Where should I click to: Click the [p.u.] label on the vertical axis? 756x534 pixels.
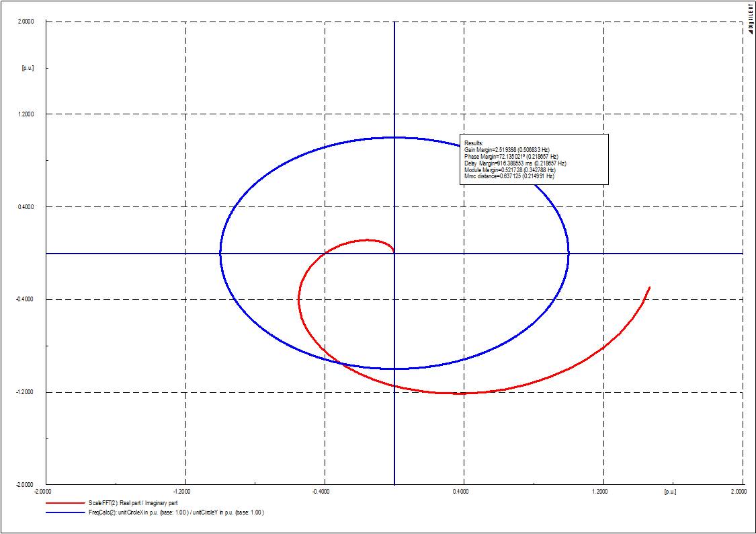point(28,68)
